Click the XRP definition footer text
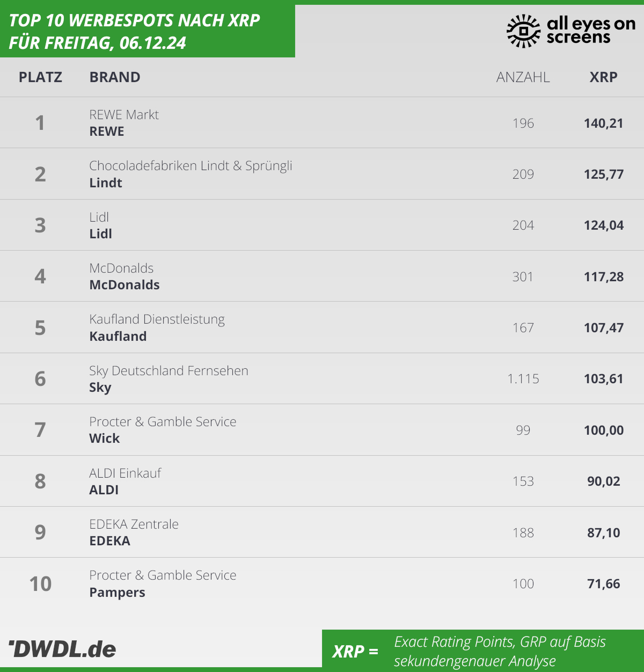This screenshot has height=672, width=644. (500, 651)
